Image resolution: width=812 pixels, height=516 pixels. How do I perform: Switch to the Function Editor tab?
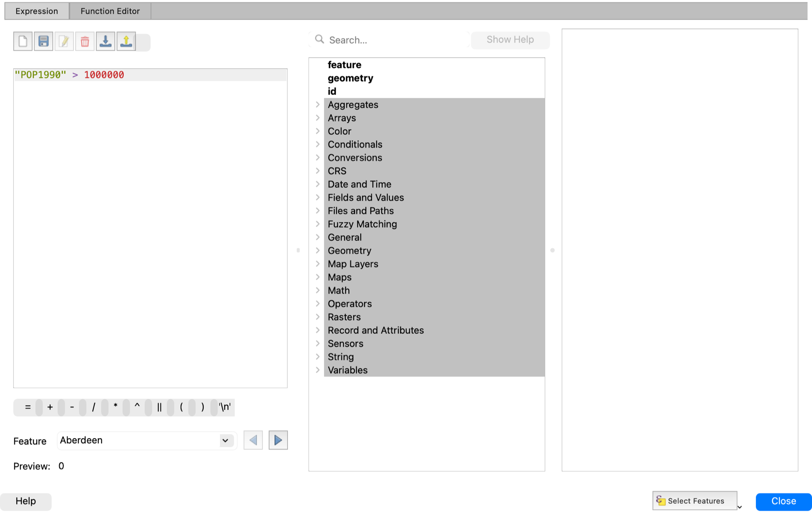(x=110, y=11)
